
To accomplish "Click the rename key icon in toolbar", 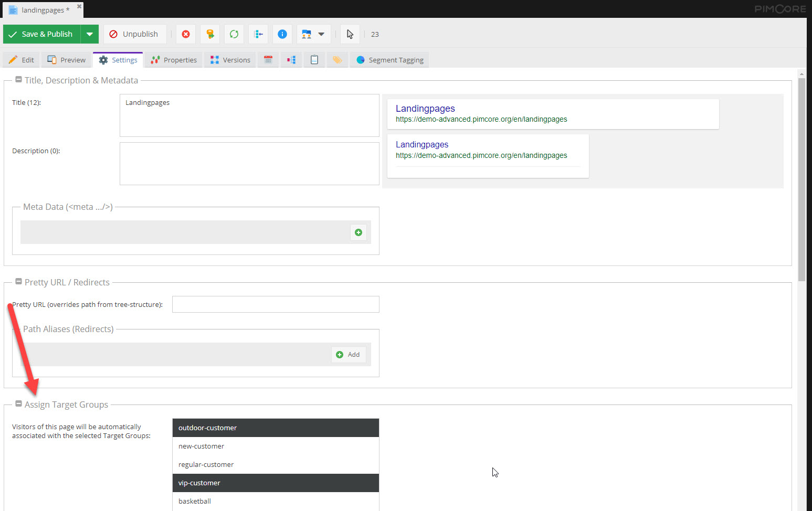I will pyautogui.click(x=210, y=34).
